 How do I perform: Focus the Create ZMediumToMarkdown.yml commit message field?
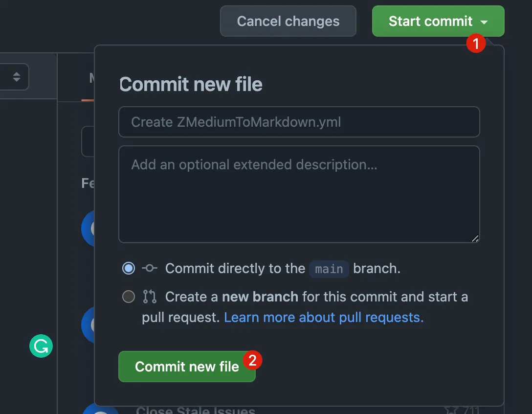299,122
